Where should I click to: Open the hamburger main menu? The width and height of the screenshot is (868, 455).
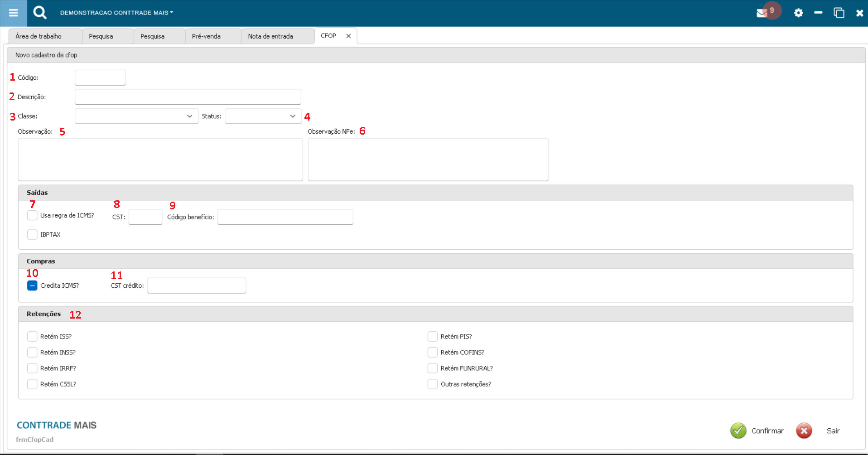click(x=14, y=13)
